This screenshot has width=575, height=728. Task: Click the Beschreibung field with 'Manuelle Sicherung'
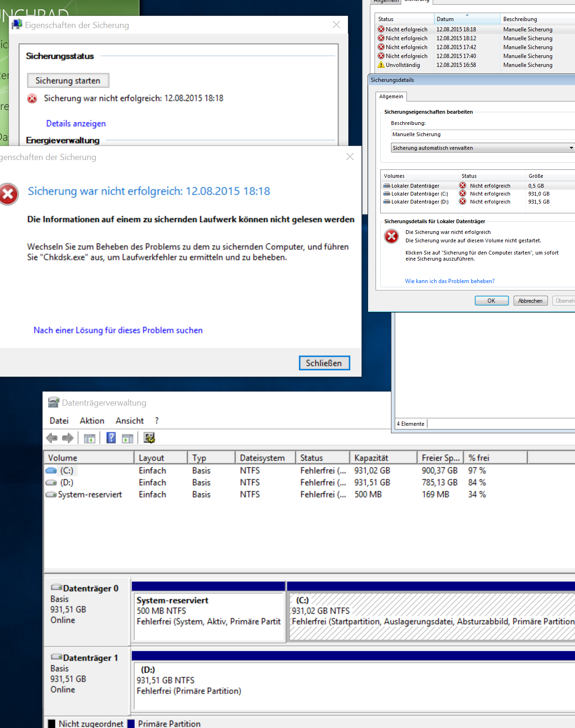tap(482, 134)
